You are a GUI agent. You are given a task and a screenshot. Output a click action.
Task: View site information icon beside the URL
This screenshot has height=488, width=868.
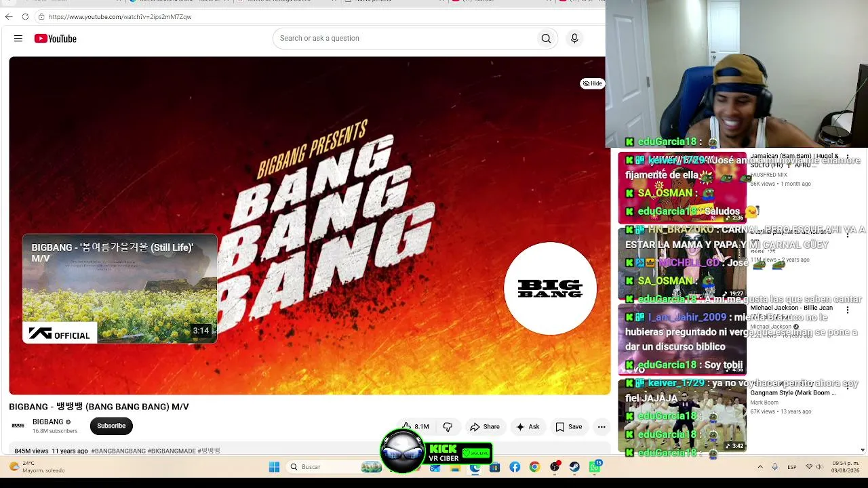[41, 16]
